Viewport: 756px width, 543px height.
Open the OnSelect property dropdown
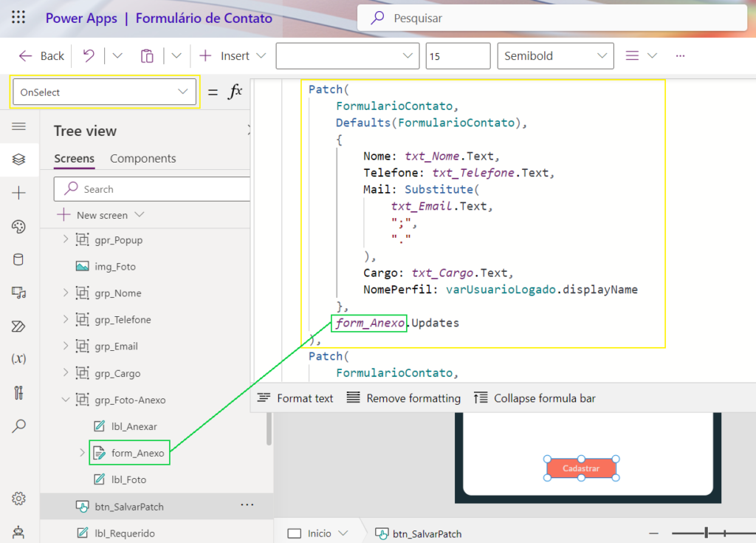tap(104, 92)
